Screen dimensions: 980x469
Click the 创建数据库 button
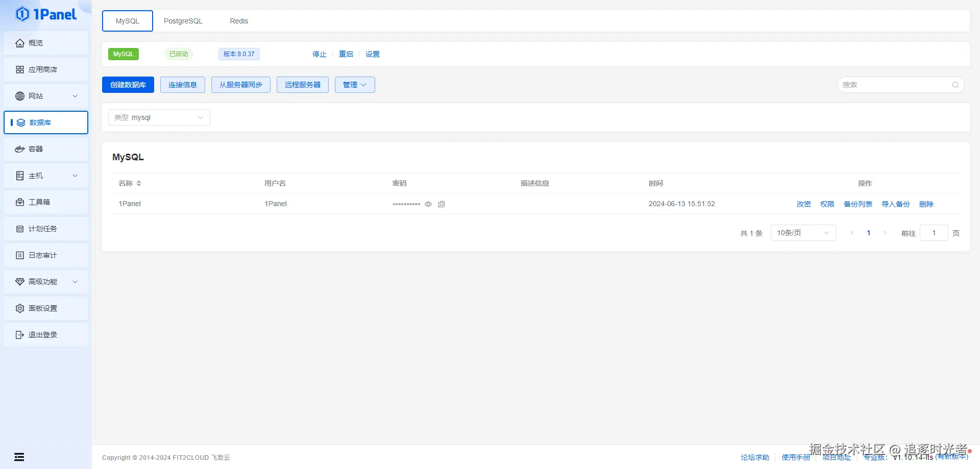point(128,85)
